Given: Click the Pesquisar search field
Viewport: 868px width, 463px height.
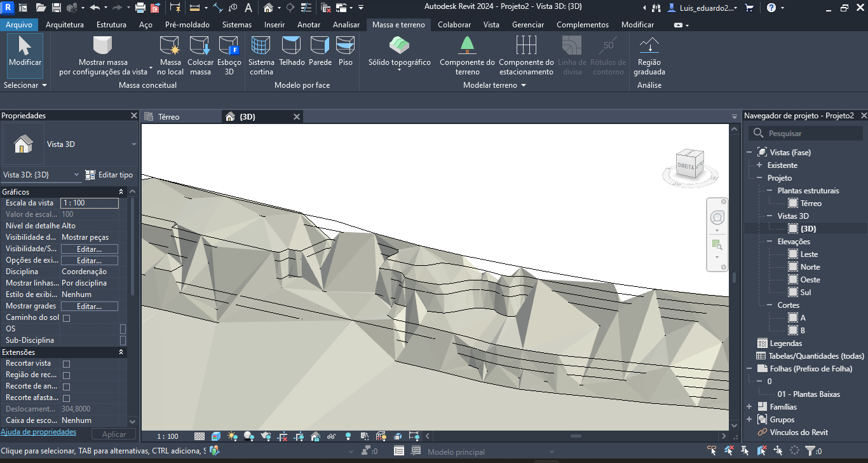Looking at the screenshot, I should tap(805, 133).
